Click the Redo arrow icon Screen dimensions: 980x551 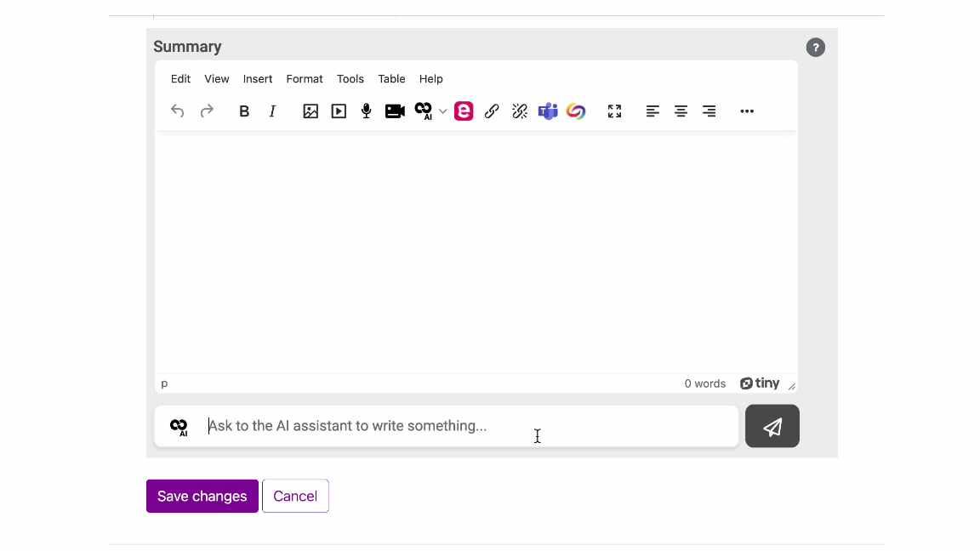click(x=207, y=111)
